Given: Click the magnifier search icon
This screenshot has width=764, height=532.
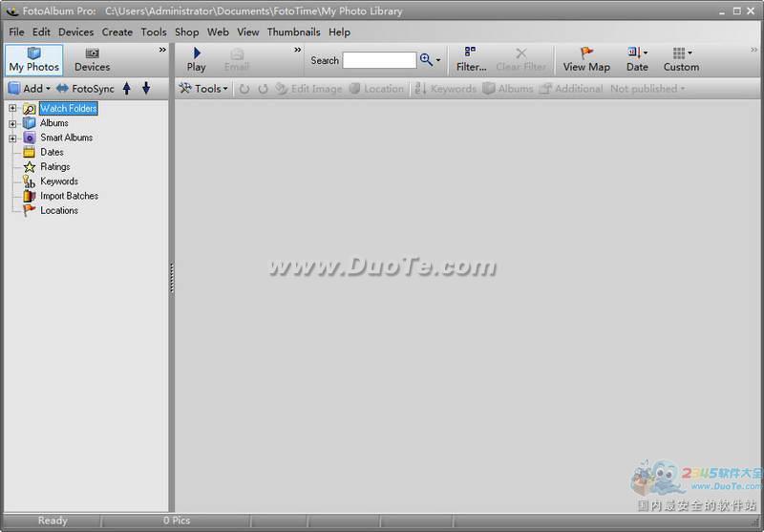Looking at the screenshot, I should [x=426, y=60].
